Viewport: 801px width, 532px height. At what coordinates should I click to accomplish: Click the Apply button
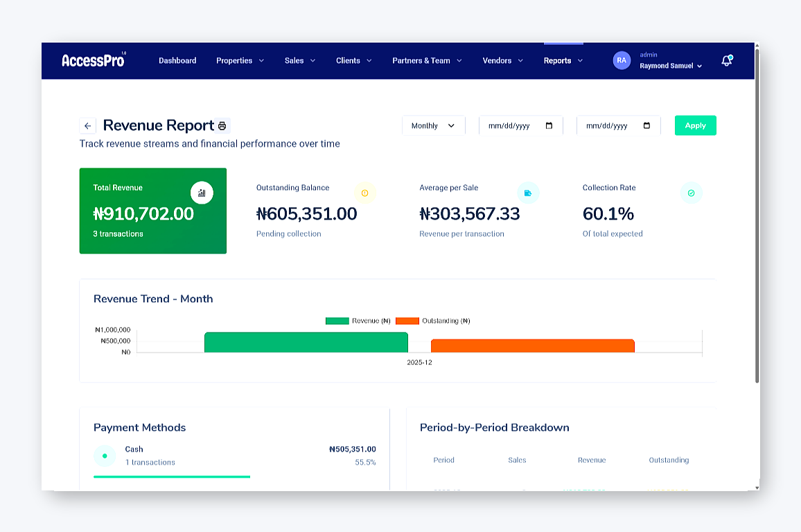[695, 125]
